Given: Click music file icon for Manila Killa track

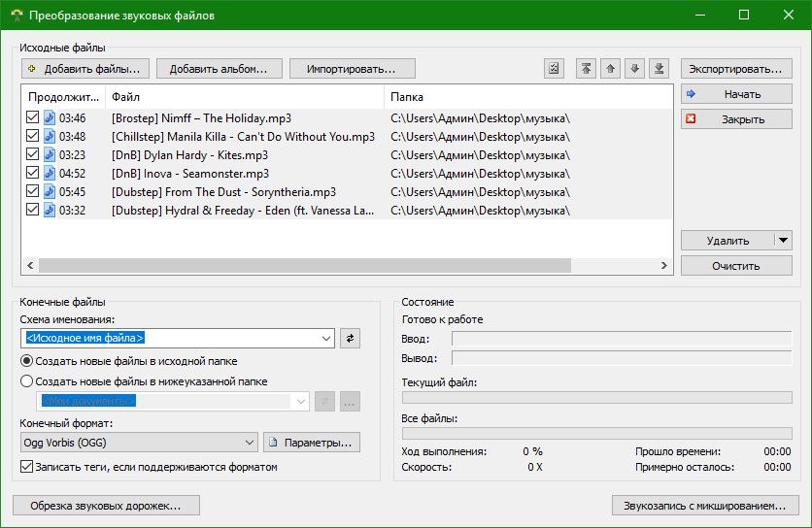Looking at the screenshot, I should [50, 136].
